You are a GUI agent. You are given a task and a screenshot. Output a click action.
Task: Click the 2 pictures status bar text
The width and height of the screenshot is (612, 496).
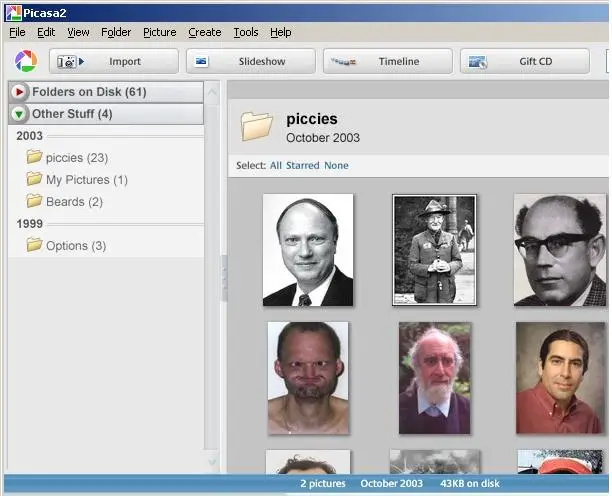(323, 484)
